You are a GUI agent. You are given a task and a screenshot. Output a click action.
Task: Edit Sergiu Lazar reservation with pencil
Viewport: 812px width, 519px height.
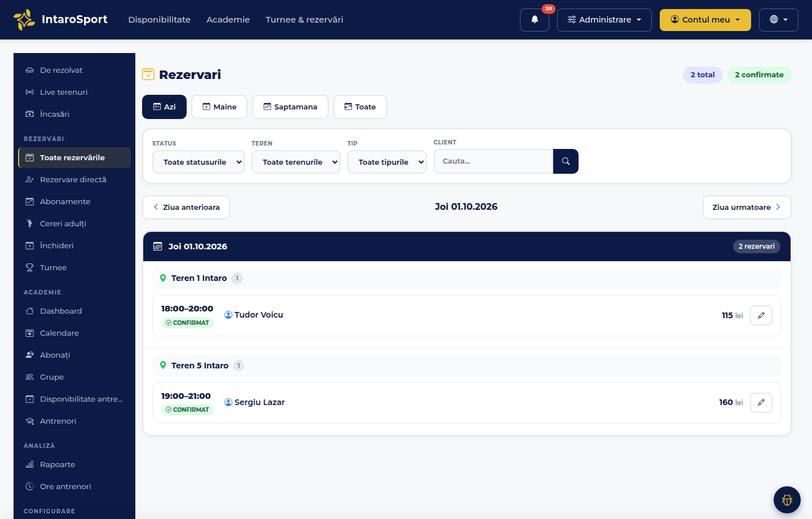[x=761, y=402]
